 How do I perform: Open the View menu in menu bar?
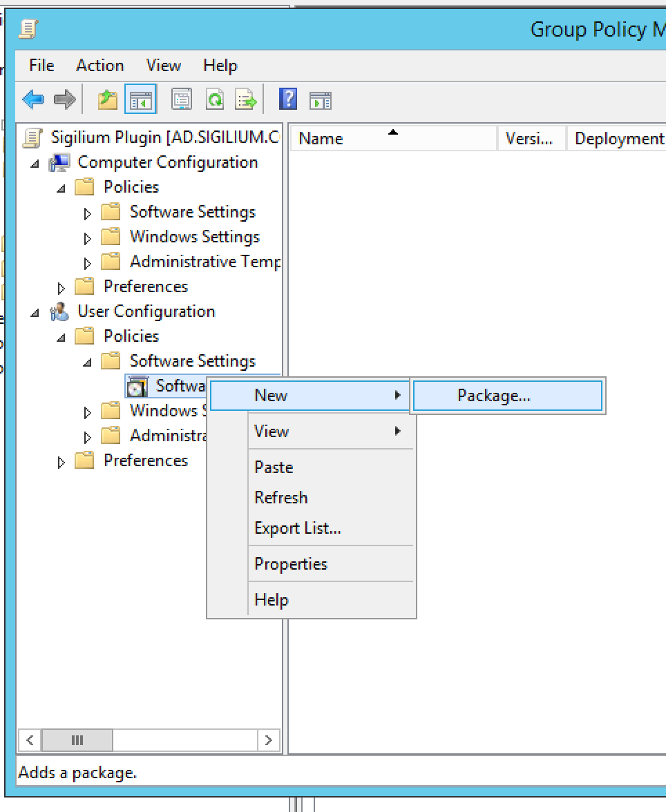point(164,65)
